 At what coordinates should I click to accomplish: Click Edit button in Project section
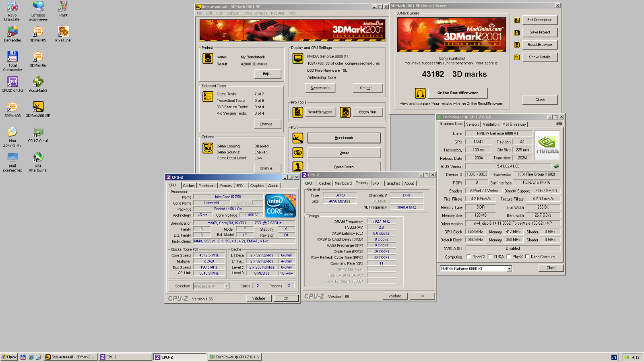pyautogui.click(x=267, y=74)
